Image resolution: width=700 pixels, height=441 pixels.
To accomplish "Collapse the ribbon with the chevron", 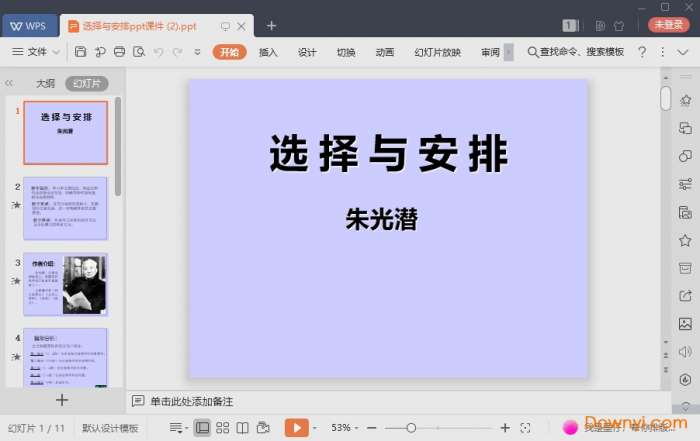I will 683,52.
